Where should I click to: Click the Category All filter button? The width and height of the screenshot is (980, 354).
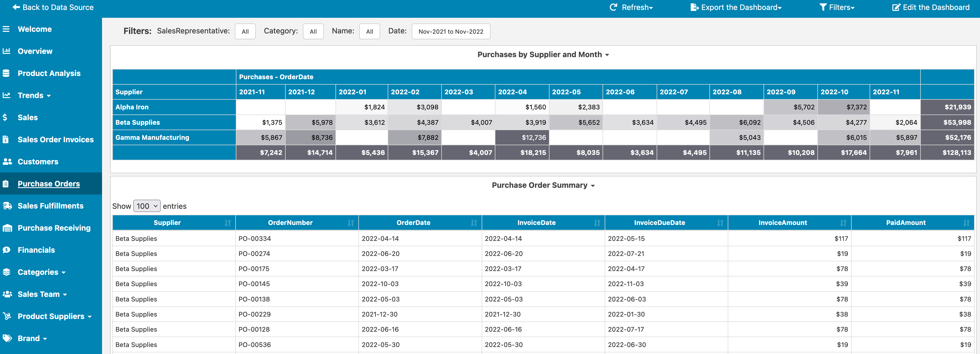point(313,31)
